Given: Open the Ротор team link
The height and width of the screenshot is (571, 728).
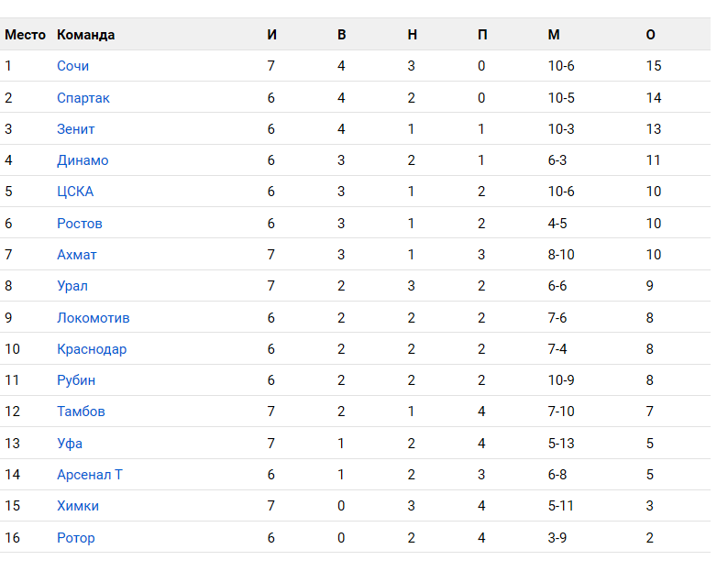Looking at the screenshot, I should pos(76,538).
